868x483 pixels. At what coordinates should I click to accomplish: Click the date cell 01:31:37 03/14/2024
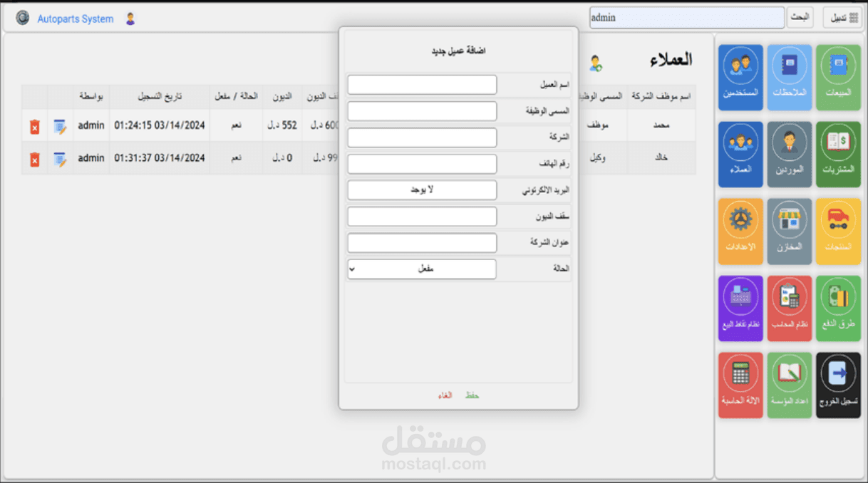tap(160, 158)
